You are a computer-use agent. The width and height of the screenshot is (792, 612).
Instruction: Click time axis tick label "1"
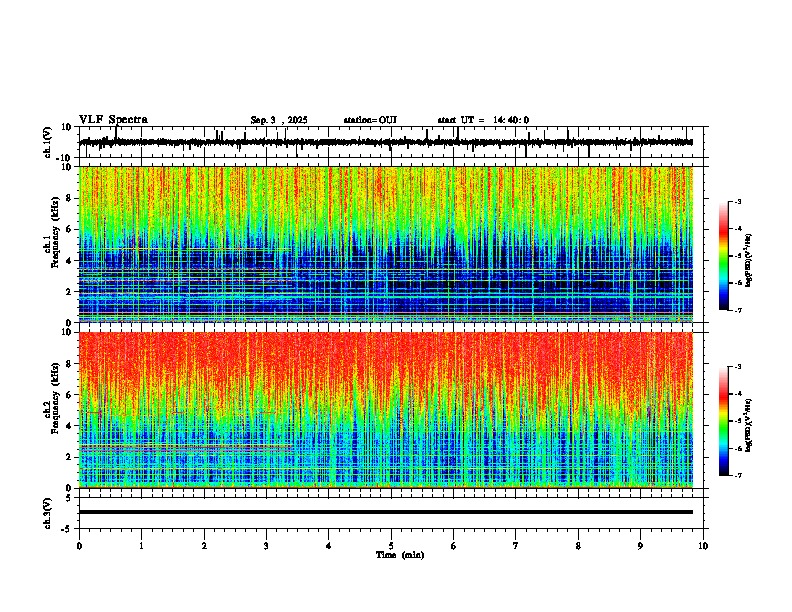click(x=141, y=546)
